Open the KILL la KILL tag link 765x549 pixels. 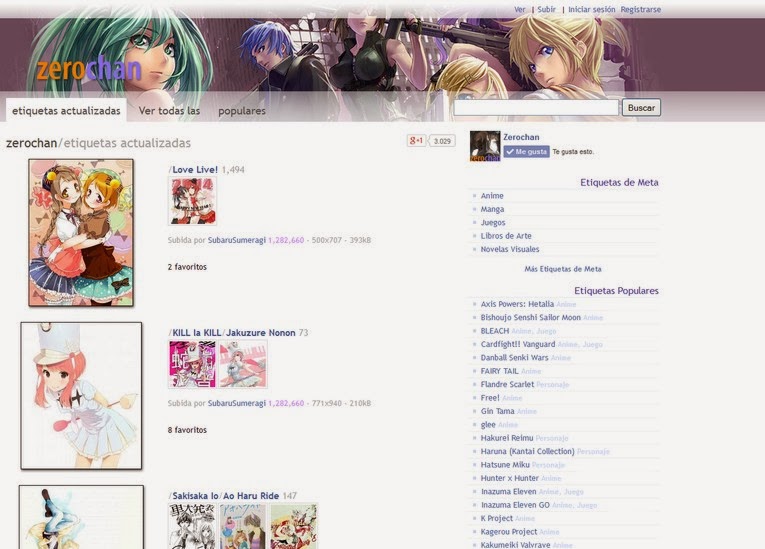[197, 333]
